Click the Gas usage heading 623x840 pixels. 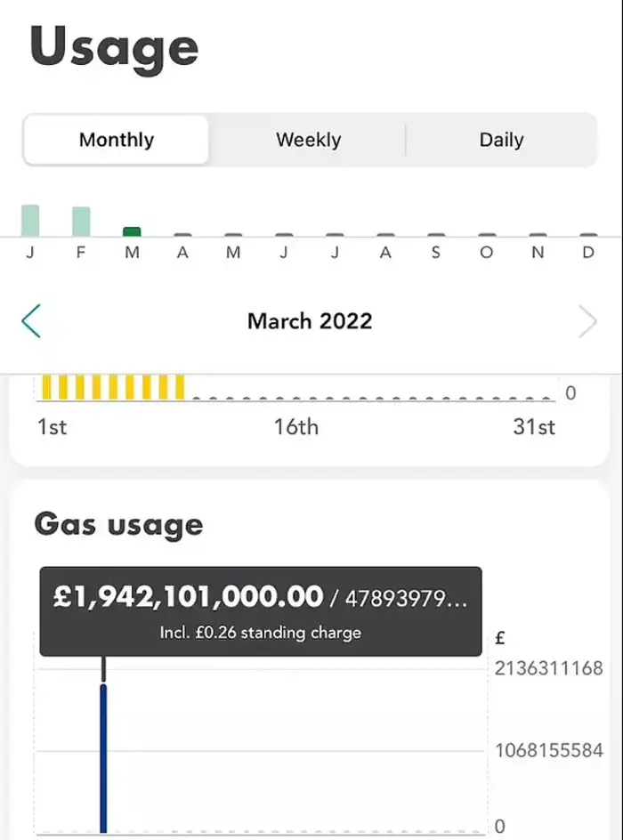(x=118, y=525)
